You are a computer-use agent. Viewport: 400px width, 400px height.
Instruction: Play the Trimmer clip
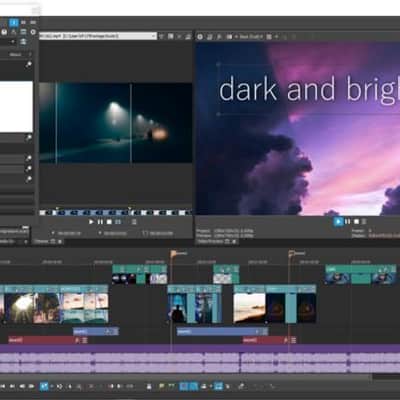point(91,222)
